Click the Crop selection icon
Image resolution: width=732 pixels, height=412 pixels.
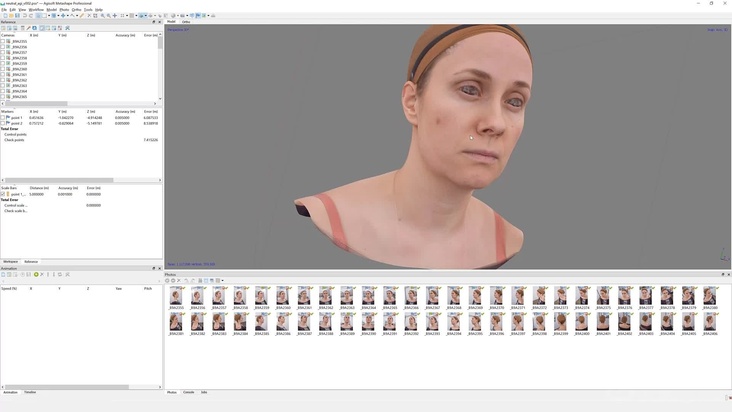(x=95, y=15)
